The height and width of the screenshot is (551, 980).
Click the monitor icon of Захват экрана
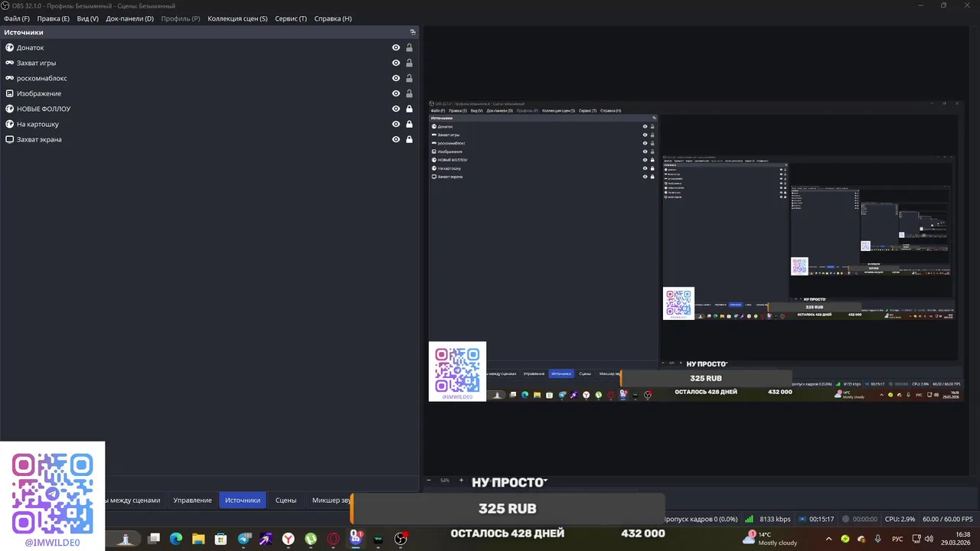point(10,139)
